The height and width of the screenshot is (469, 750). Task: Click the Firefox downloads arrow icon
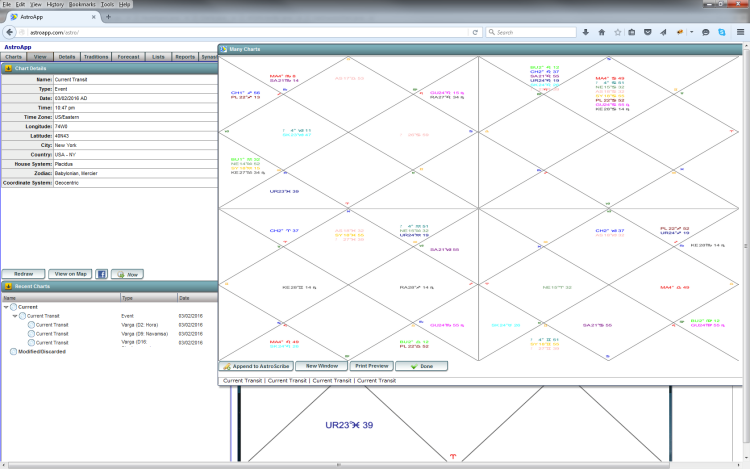click(586, 32)
